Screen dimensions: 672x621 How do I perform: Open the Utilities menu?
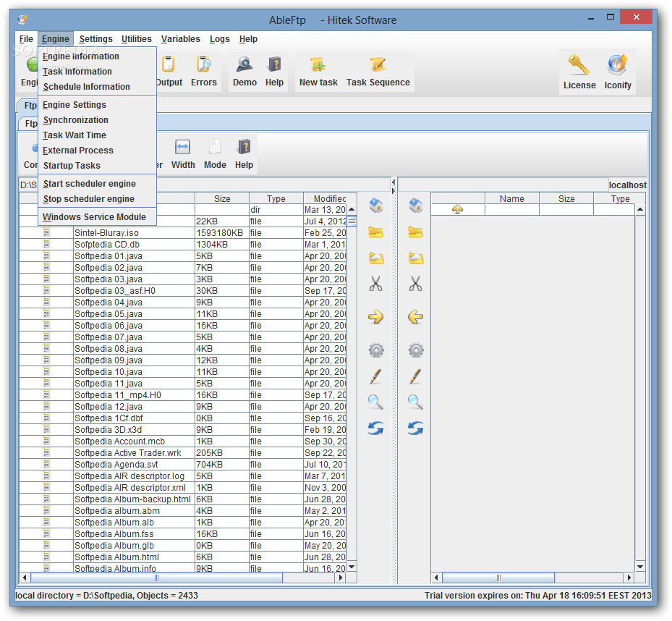click(x=136, y=39)
